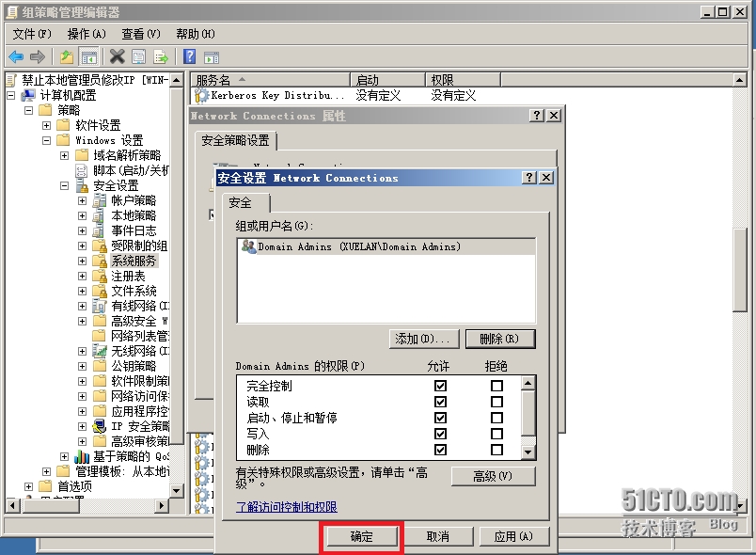Collapse the 策略 tree node
This screenshot has width=756, height=555.
pyautogui.click(x=28, y=110)
